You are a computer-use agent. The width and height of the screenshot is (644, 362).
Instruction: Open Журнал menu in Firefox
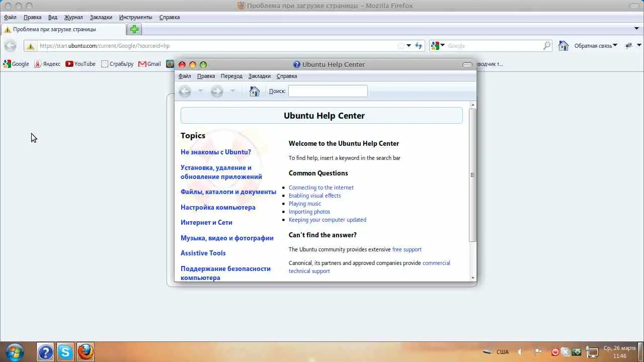click(73, 17)
